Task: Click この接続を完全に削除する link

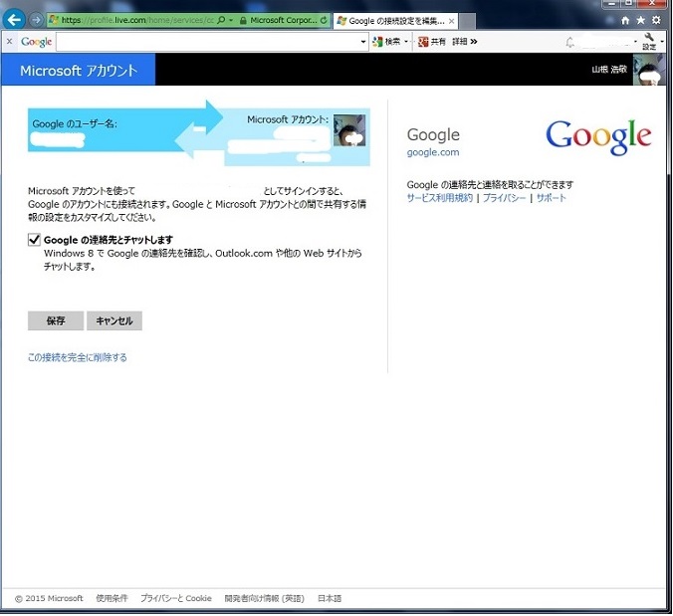Action: coord(78,357)
